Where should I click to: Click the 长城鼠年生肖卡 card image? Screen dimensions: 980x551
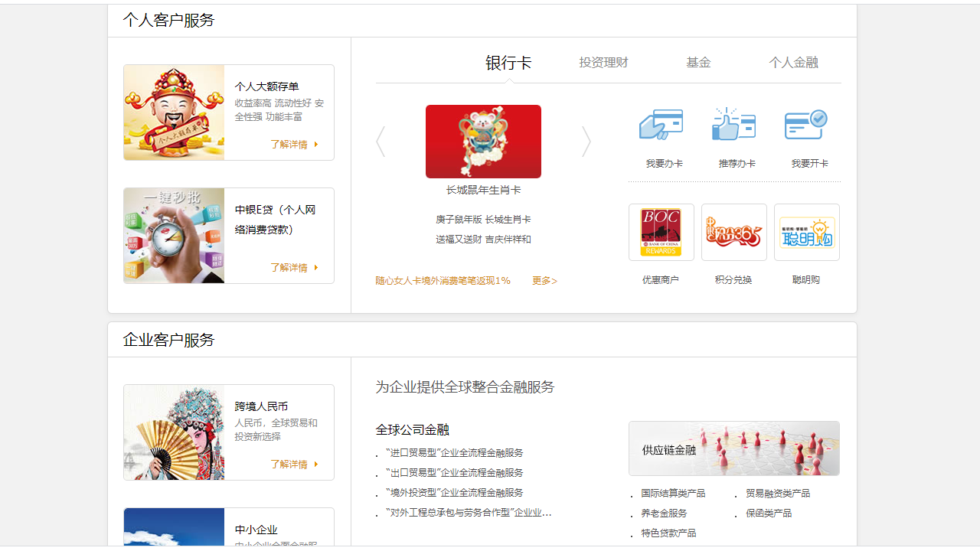coord(483,141)
